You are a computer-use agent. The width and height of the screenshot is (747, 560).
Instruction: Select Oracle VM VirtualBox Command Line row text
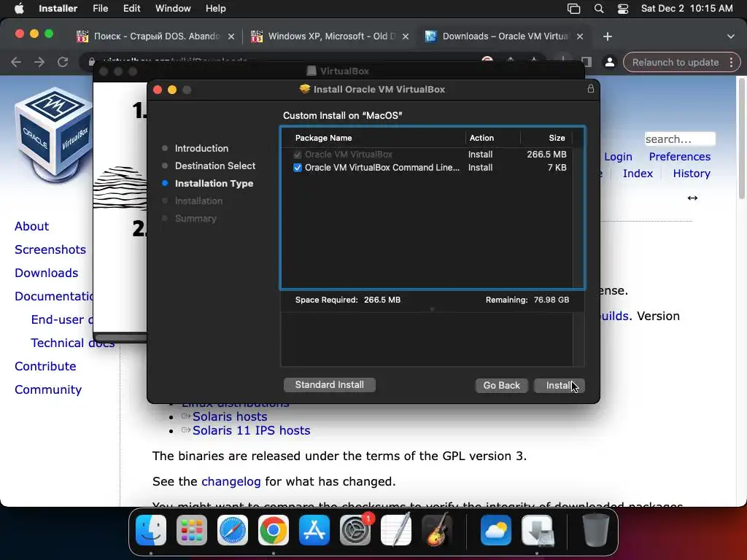tap(382, 168)
